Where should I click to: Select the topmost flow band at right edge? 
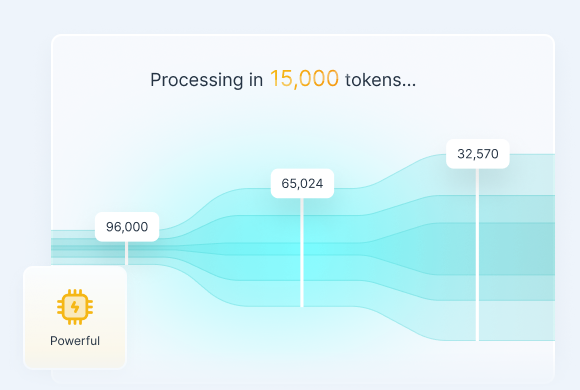[533, 175]
